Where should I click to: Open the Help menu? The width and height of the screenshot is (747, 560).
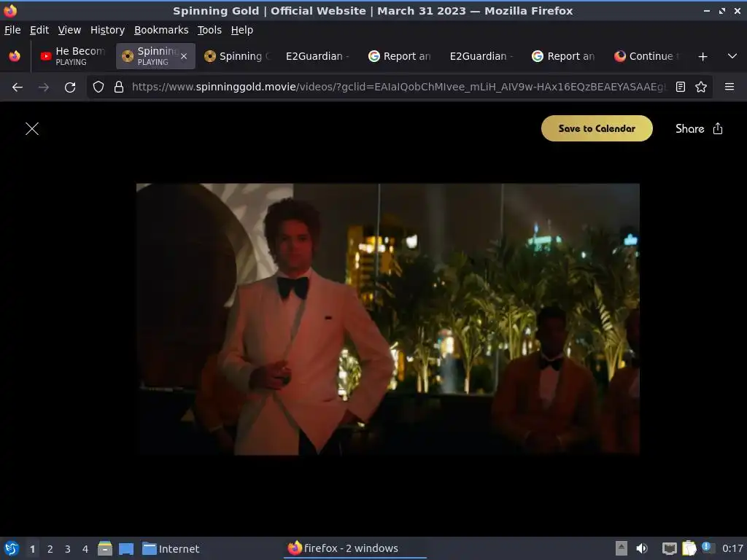point(242,30)
